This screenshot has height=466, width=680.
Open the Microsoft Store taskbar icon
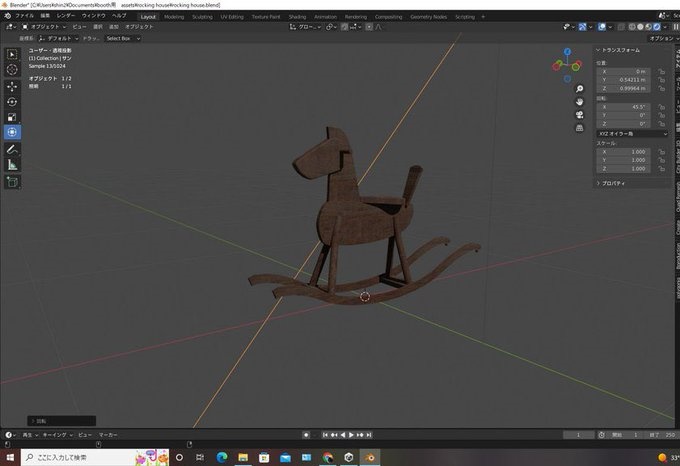point(264,457)
